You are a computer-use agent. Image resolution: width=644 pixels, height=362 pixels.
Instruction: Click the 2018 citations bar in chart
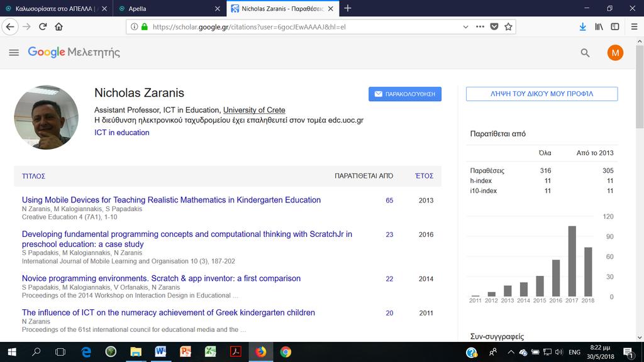tap(588, 271)
